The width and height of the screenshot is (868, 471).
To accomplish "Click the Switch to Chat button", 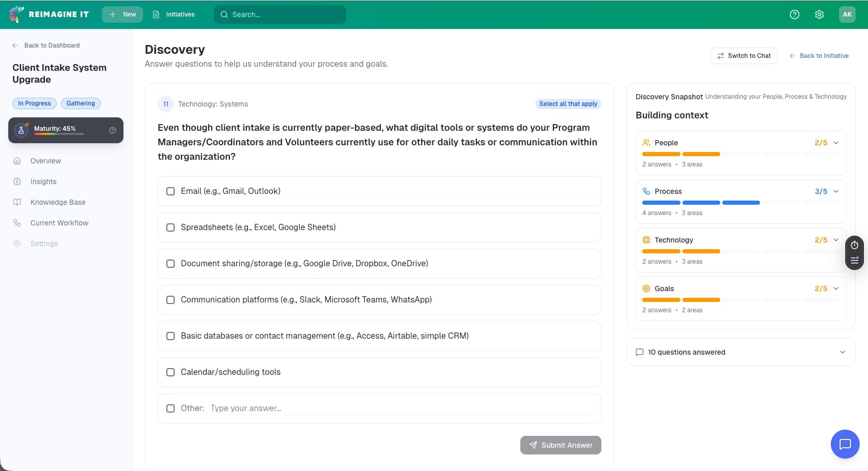I will pos(743,55).
